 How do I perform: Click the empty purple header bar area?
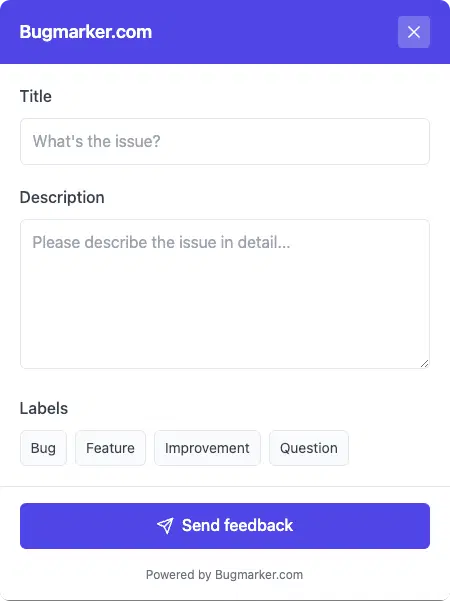coord(274,32)
